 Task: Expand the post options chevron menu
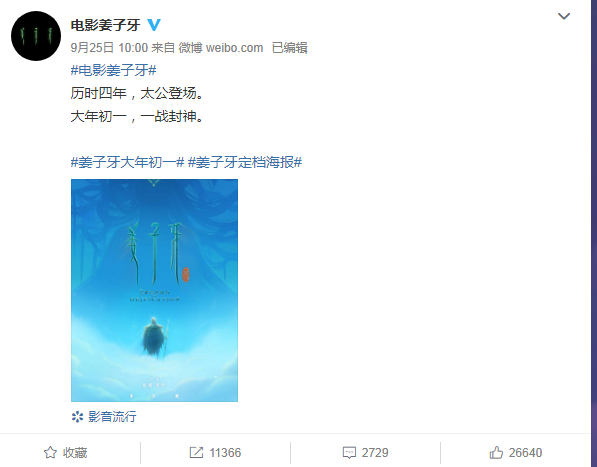click(x=563, y=16)
